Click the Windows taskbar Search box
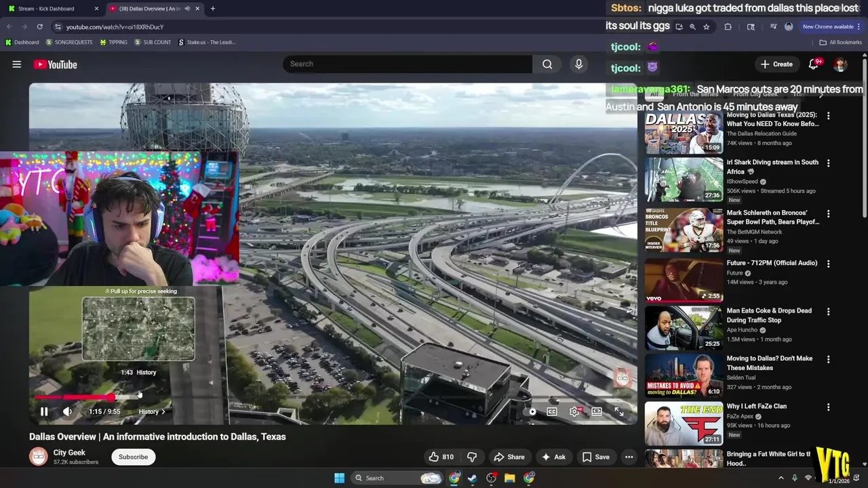Image resolution: width=868 pixels, height=488 pixels. point(398,478)
